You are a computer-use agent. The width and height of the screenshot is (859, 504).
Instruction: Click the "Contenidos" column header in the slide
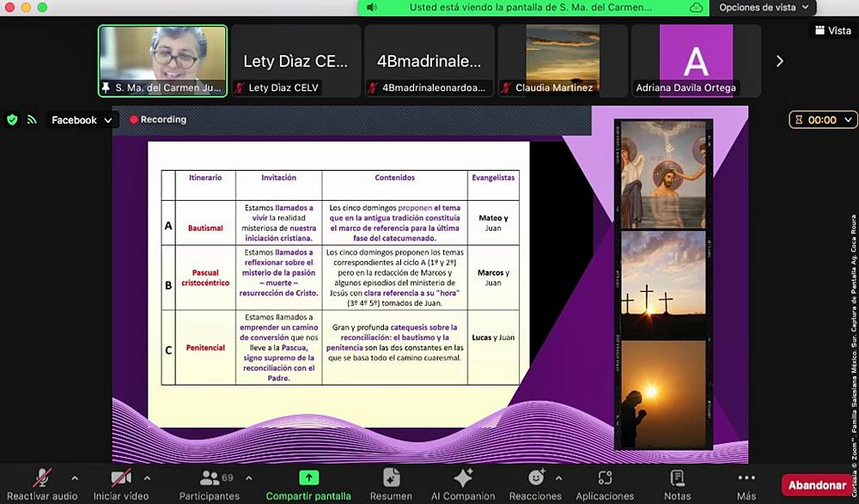point(394,178)
